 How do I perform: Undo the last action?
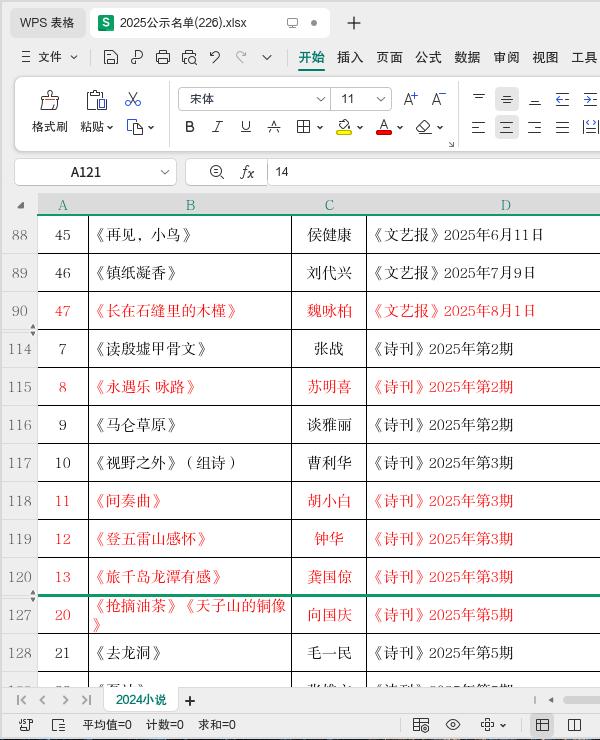[x=215, y=58]
